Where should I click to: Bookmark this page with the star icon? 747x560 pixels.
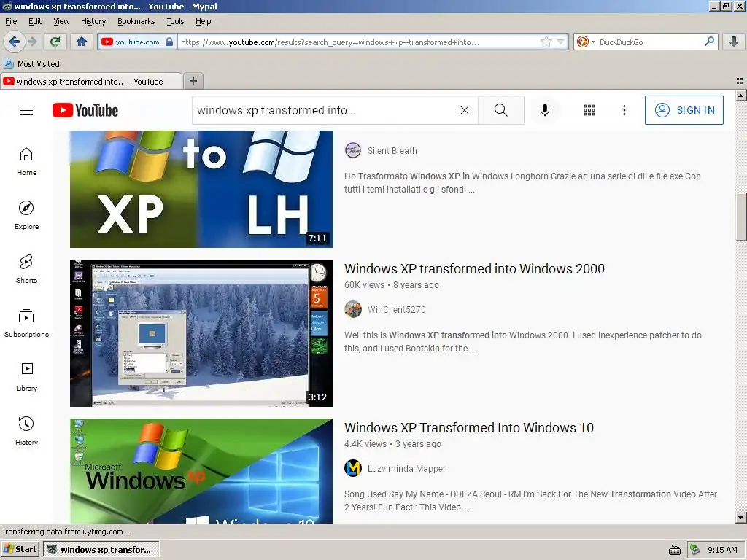click(546, 42)
